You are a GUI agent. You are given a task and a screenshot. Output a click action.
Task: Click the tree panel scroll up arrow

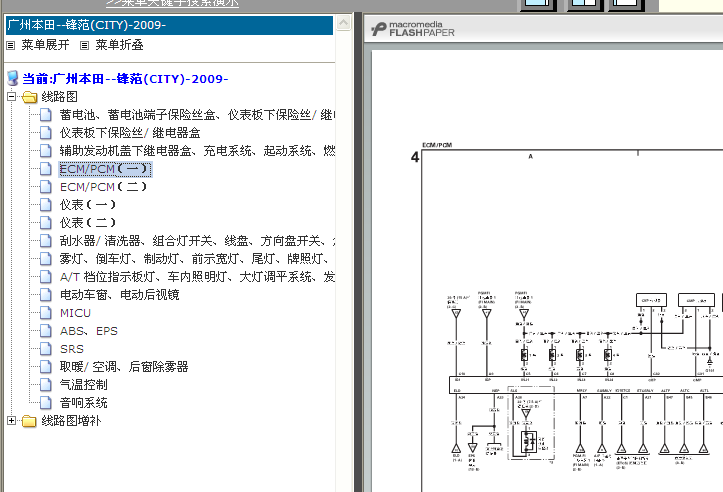344,23
